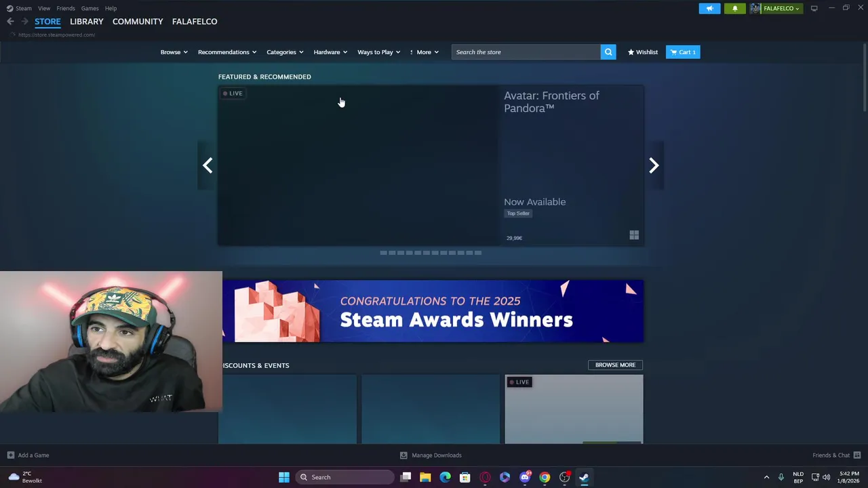Open the Help menu
Image resolution: width=868 pixels, height=488 pixels.
pyautogui.click(x=111, y=8)
